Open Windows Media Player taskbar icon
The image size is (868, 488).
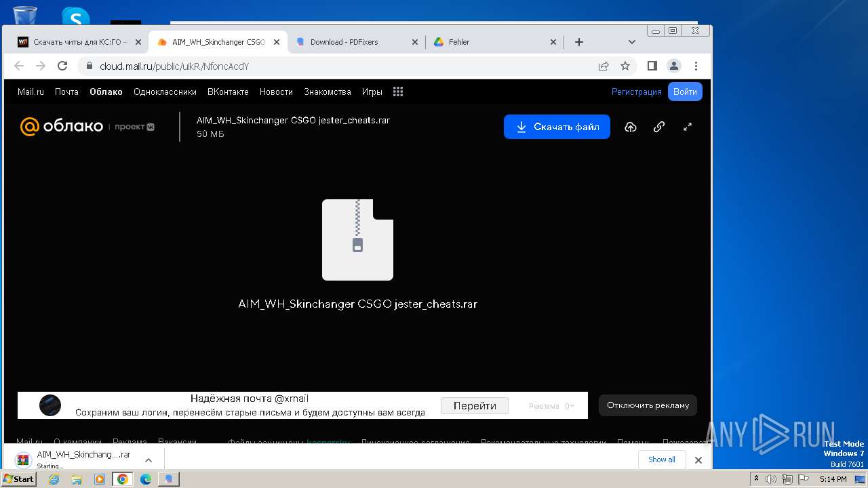[x=100, y=479]
